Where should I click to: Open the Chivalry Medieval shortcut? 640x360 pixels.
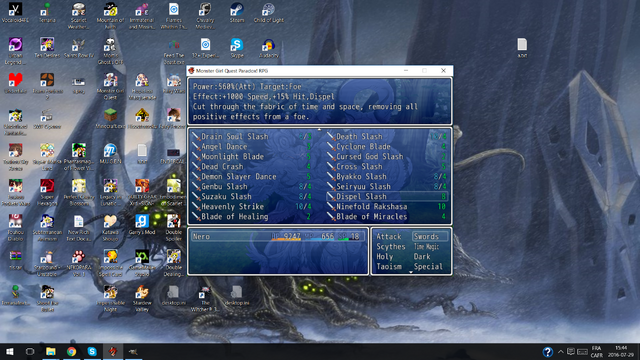tap(205, 16)
